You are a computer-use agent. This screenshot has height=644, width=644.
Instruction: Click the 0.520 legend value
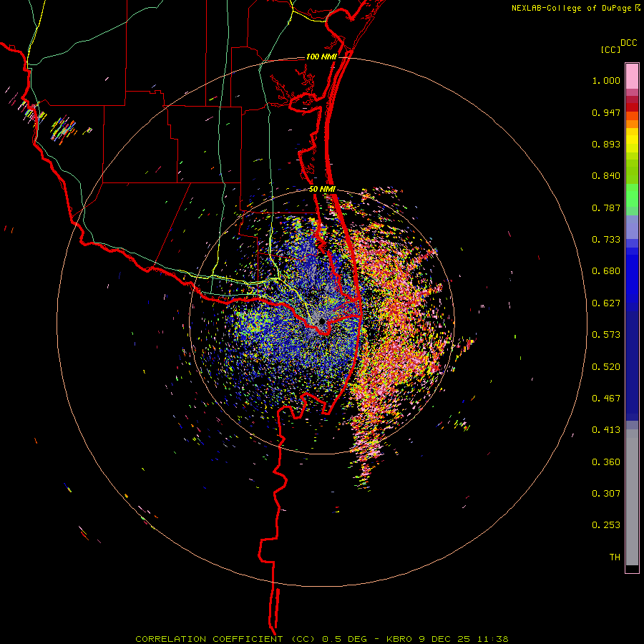[606, 367]
